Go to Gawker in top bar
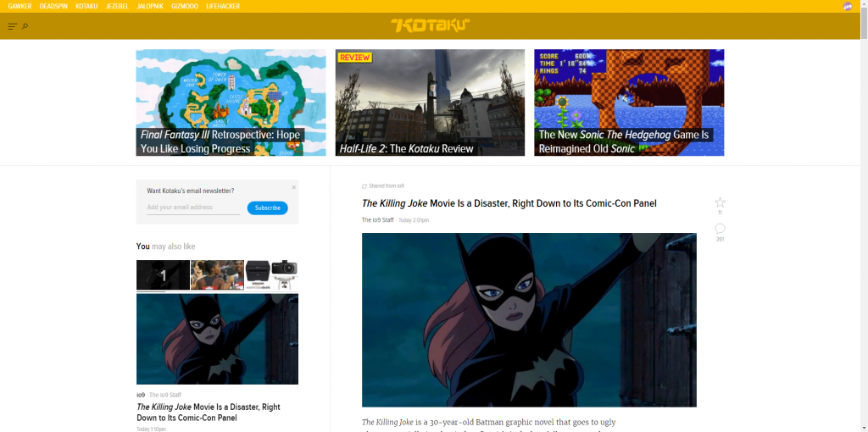The image size is (868, 432). click(x=20, y=6)
